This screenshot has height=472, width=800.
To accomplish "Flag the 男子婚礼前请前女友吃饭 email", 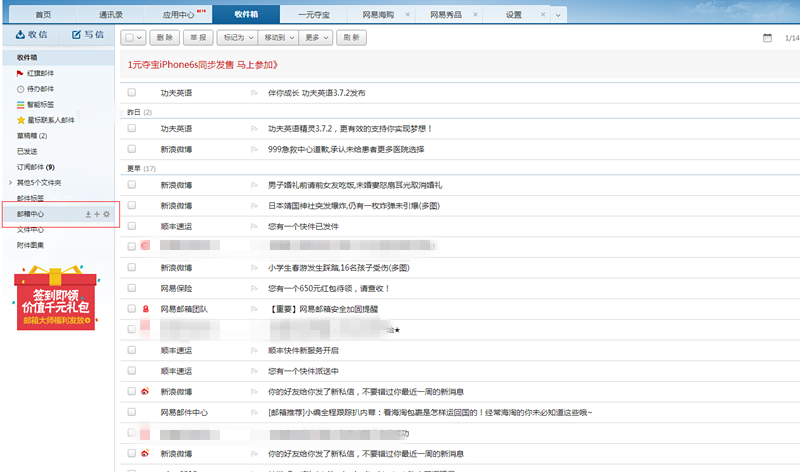I will [x=254, y=185].
